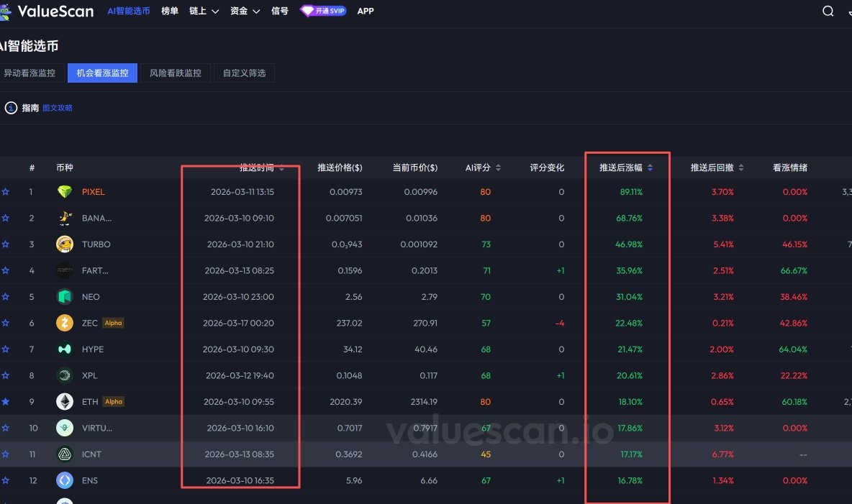Toggle favorite star for ETH row
This screenshot has height=504, width=852.
tap(6, 402)
